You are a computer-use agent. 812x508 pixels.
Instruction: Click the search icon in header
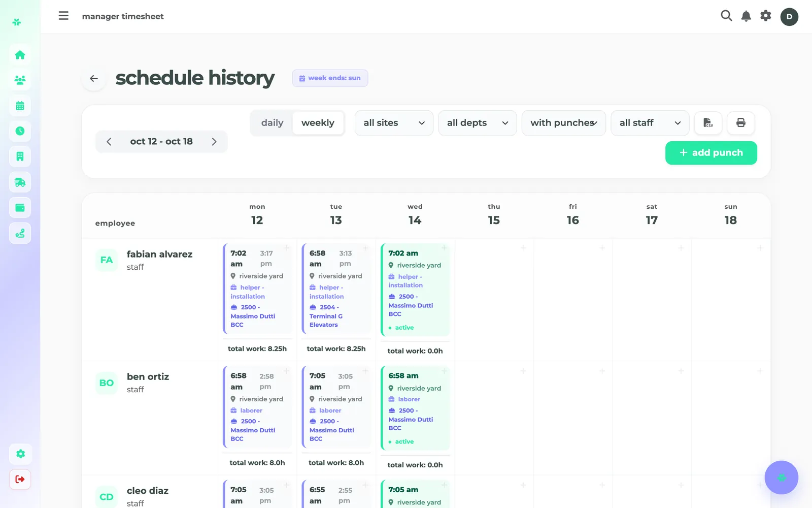[x=726, y=16]
